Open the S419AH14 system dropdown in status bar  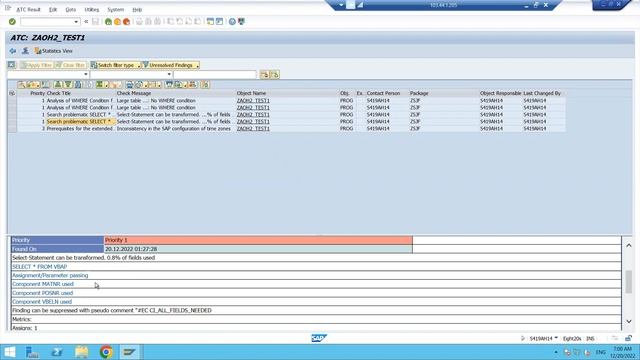click(x=556, y=338)
